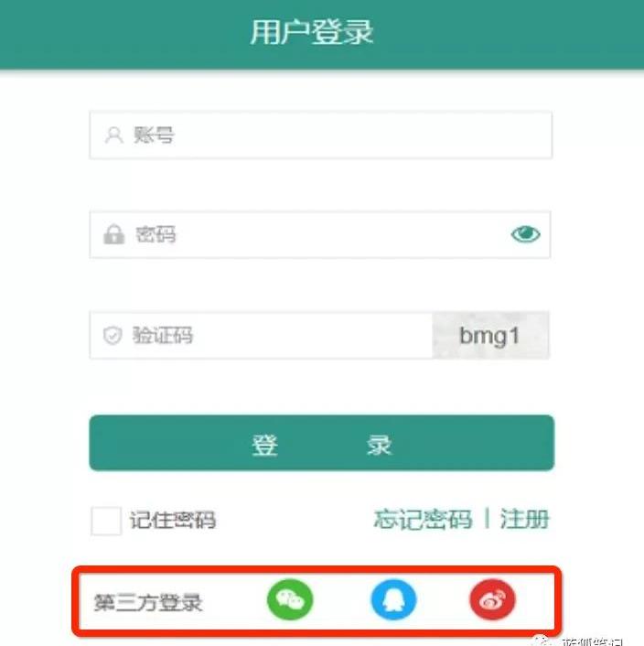Click the 记住密码 label text

coord(173,520)
